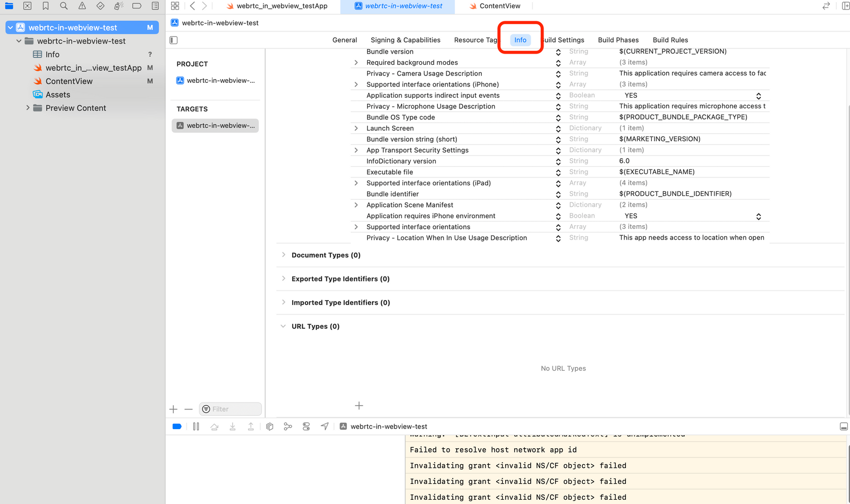Open key stepper for Bundle identifier row
Screen dimensions: 850x504
(x=558, y=194)
